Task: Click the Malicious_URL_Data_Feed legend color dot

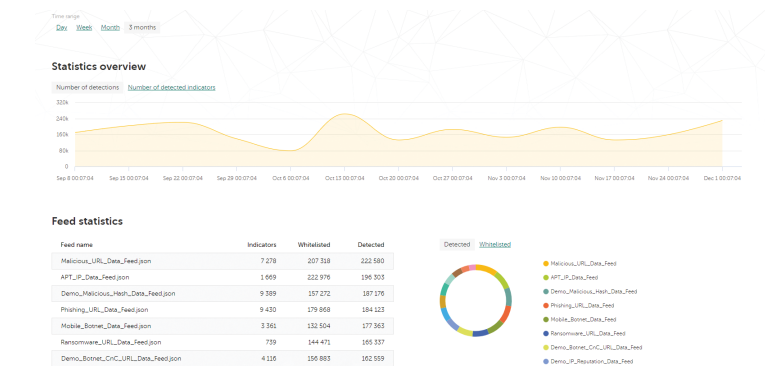Action: 545,264
